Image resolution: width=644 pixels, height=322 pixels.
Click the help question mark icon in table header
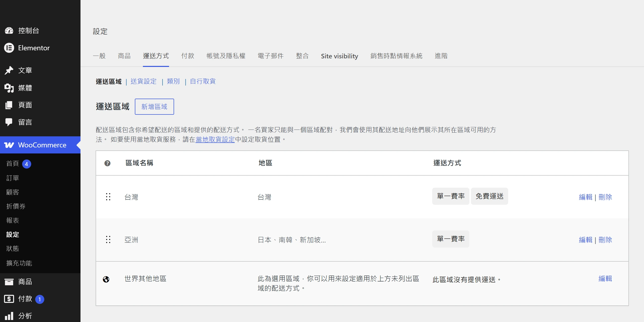point(107,163)
